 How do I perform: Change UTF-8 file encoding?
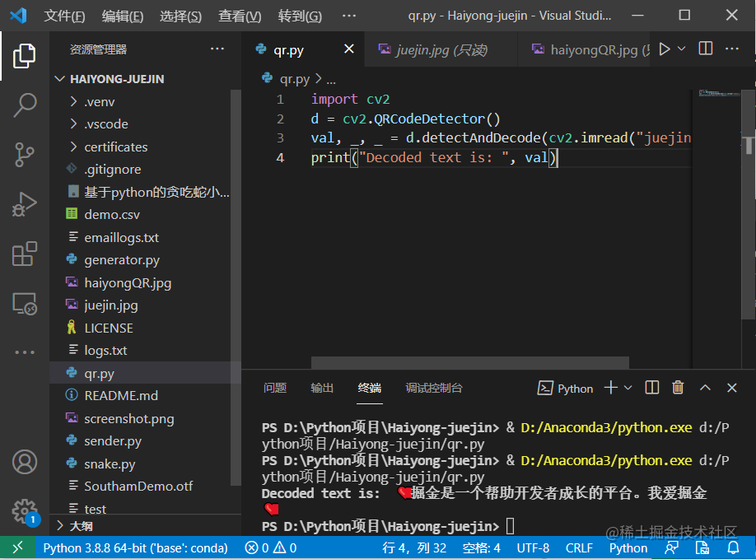click(533, 548)
